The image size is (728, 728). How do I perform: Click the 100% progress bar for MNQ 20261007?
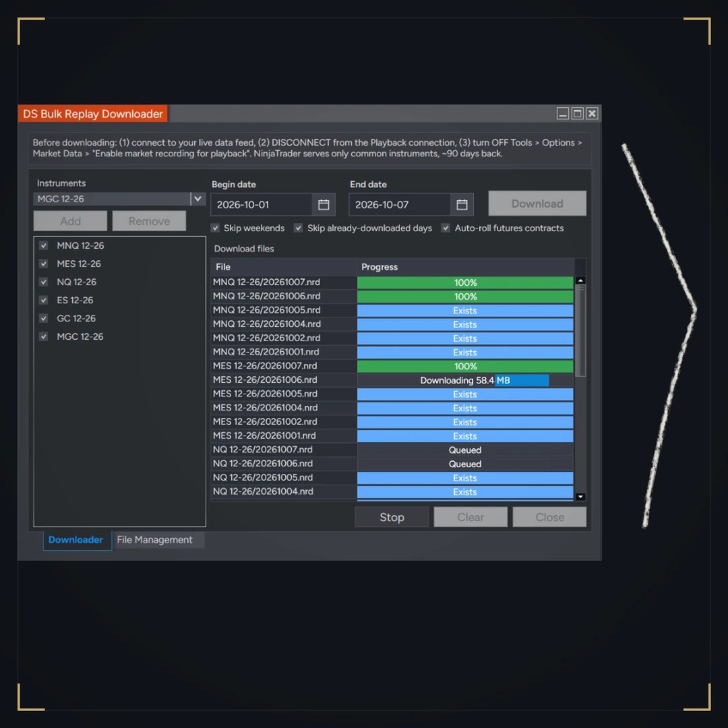click(x=464, y=282)
